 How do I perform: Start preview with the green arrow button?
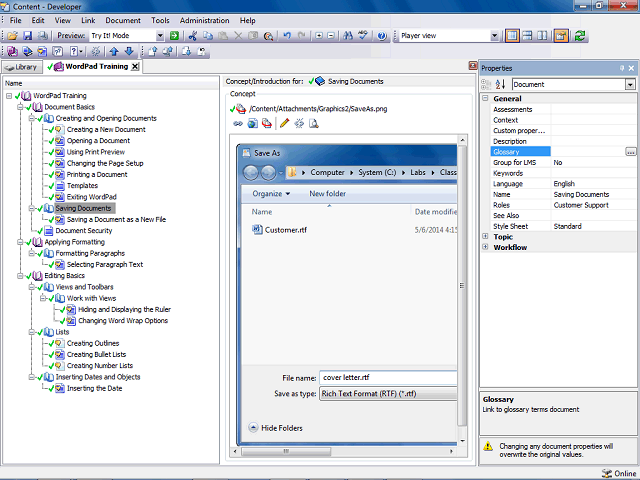click(175, 36)
